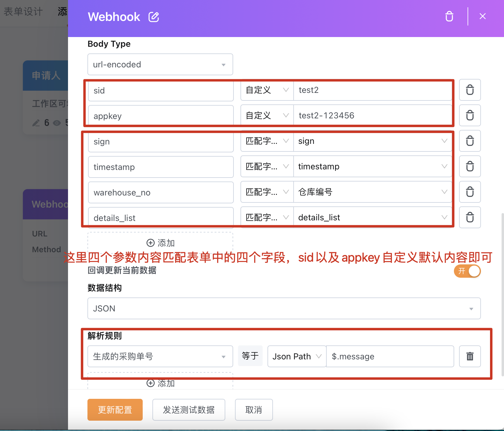The image size is (504, 431).
Task: Click the warehouse_no key input field
Action: [x=161, y=192]
